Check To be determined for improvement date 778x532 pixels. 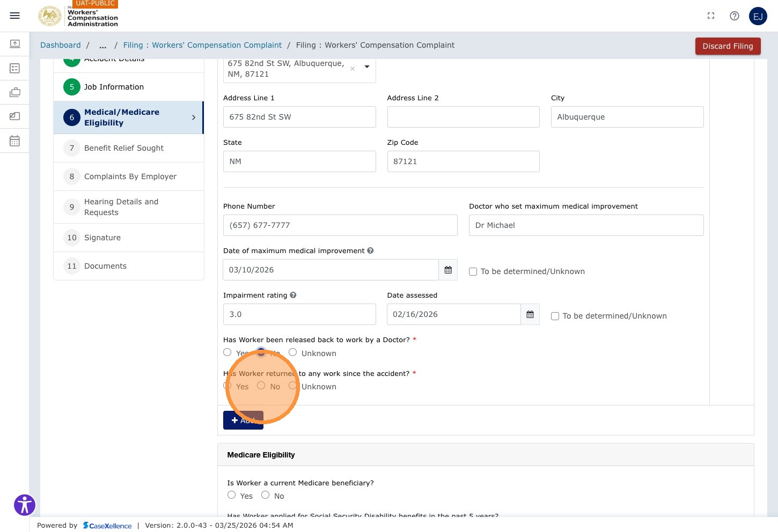point(473,272)
